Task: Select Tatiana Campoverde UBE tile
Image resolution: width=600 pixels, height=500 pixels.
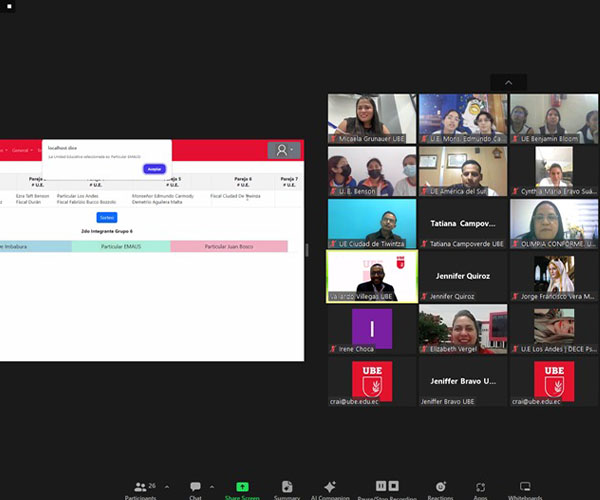Action: click(x=463, y=223)
